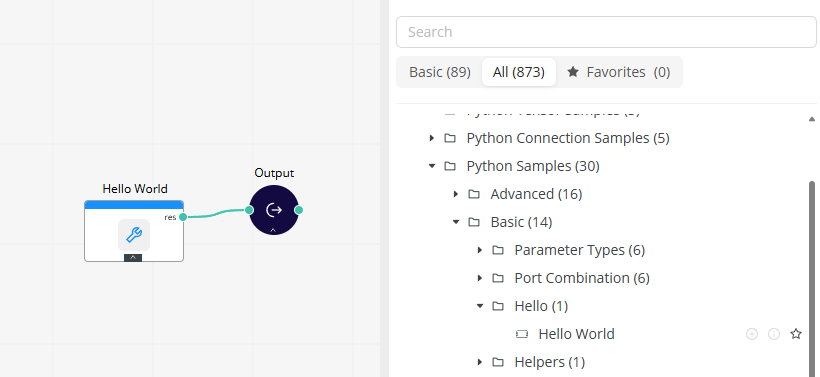Image resolution: width=820 pixels, height=377 pixels.
Task: Star Hello World as a favorite
Action: pos(796,334)
